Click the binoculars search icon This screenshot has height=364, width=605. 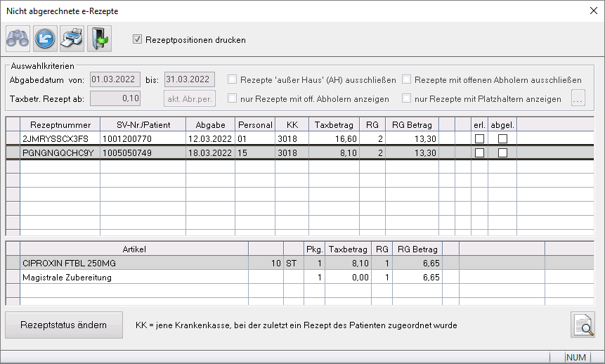[18, 39]
